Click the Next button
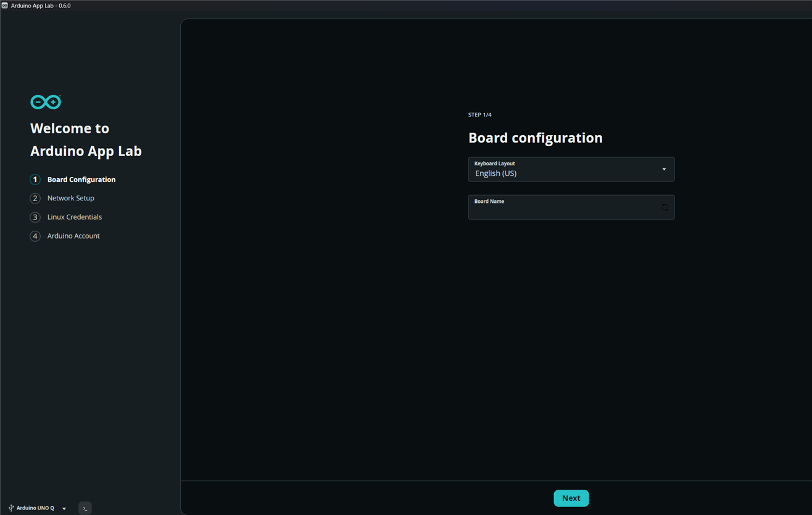Screen dimensions: 812x515 571,498
